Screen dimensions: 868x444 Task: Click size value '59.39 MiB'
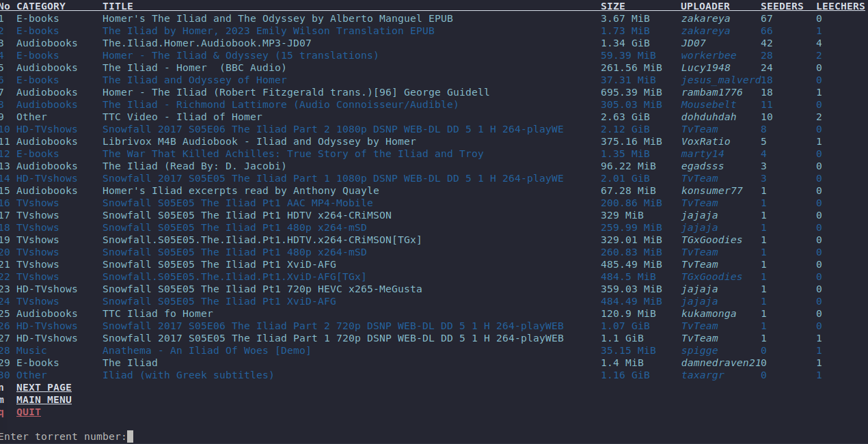(628, 55)
